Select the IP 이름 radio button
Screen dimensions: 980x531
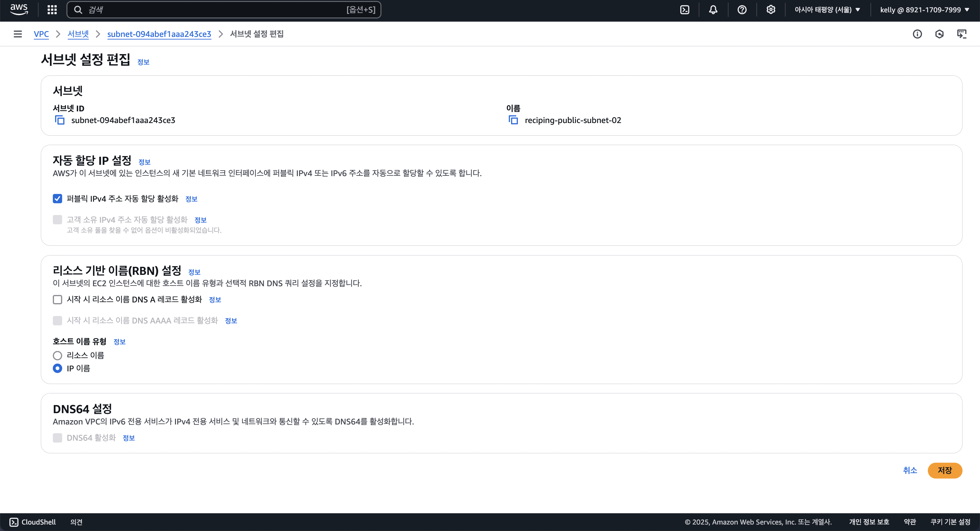coord(57,368)
